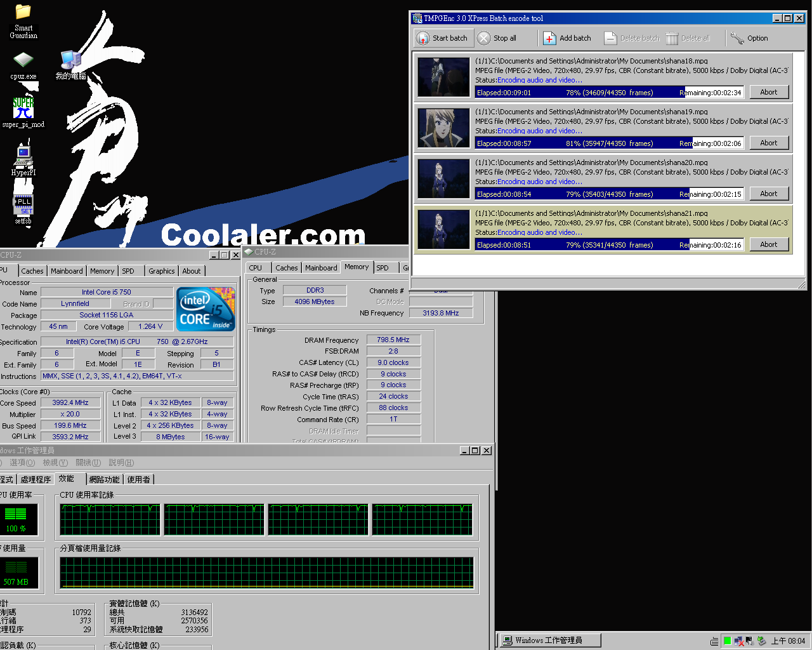Click Row Refresh Cycle Time 88 clocks

(x=393, y=408)
